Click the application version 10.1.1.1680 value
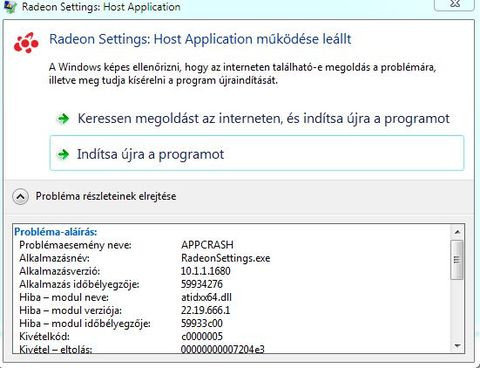The width and height of the screenshot is (480, 368). click(x=206, y=271)
